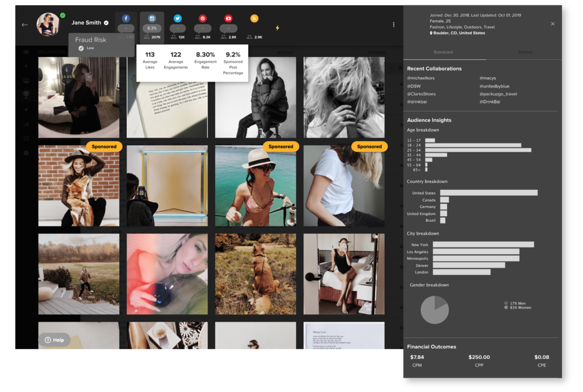
Task: Click the blog RSS feed icon
Action: (254, 18)
